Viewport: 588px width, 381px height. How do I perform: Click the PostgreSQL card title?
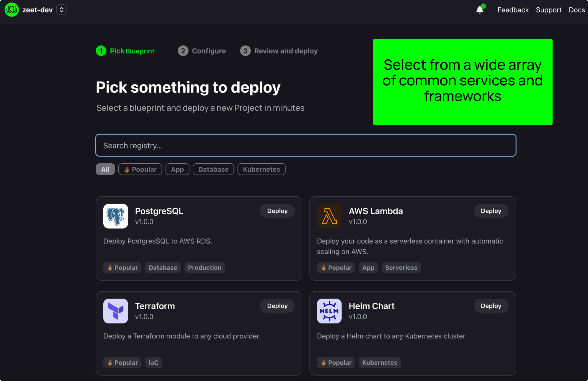point(159,211)
